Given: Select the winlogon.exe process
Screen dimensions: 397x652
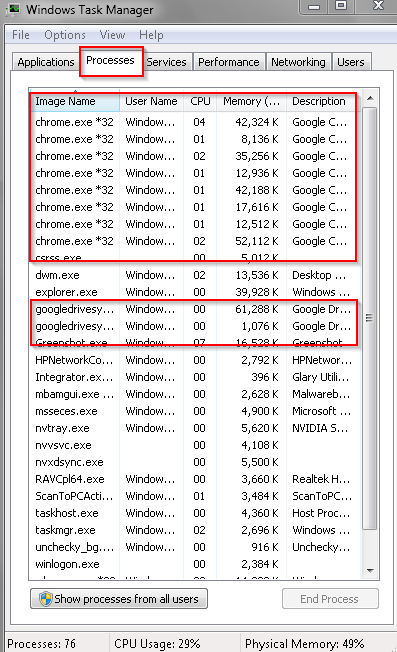Looking at the screenshot, I should [195, 564].
